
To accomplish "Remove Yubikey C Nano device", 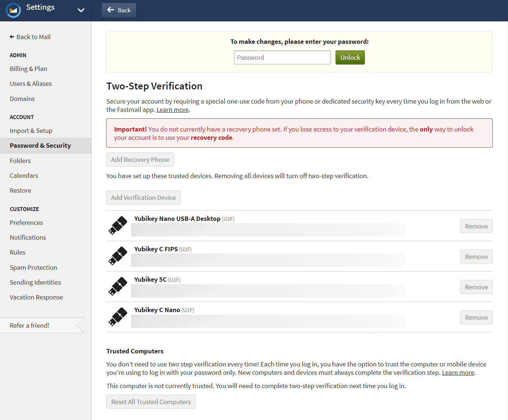I will (476, 318).
